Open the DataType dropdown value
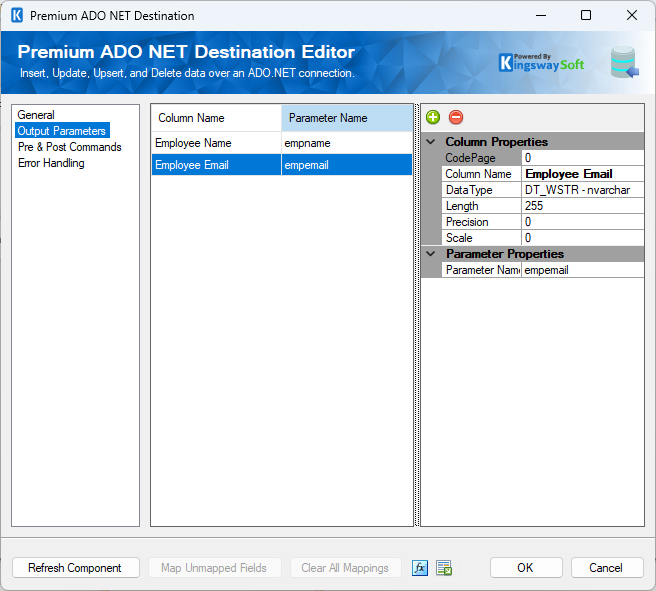 click(x=582, y=190)
